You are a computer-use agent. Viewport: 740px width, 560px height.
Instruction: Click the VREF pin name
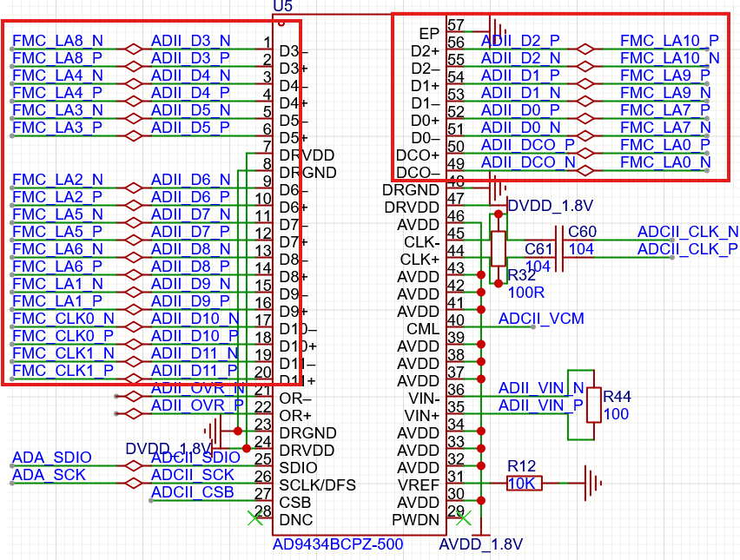pyautogui.click(x=418, y=485)
